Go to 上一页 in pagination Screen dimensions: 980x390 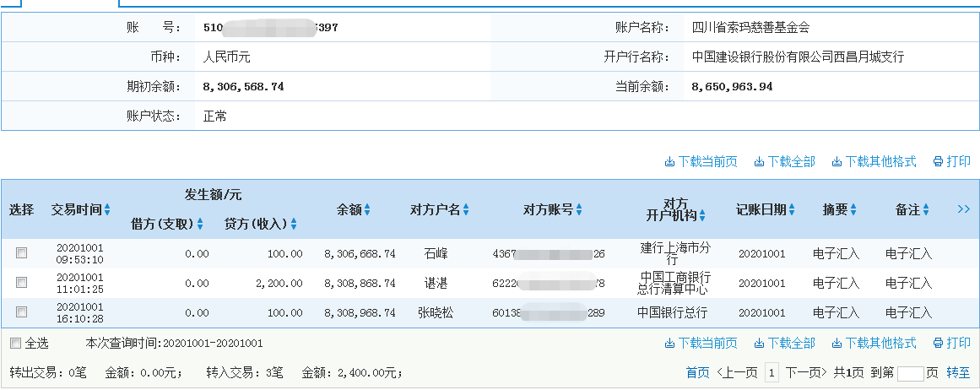[737, 373]
